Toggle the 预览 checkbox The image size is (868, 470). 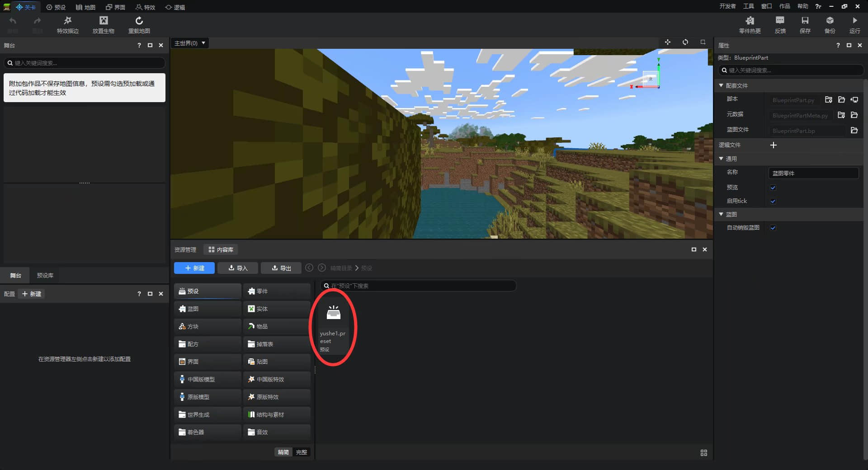773,188
